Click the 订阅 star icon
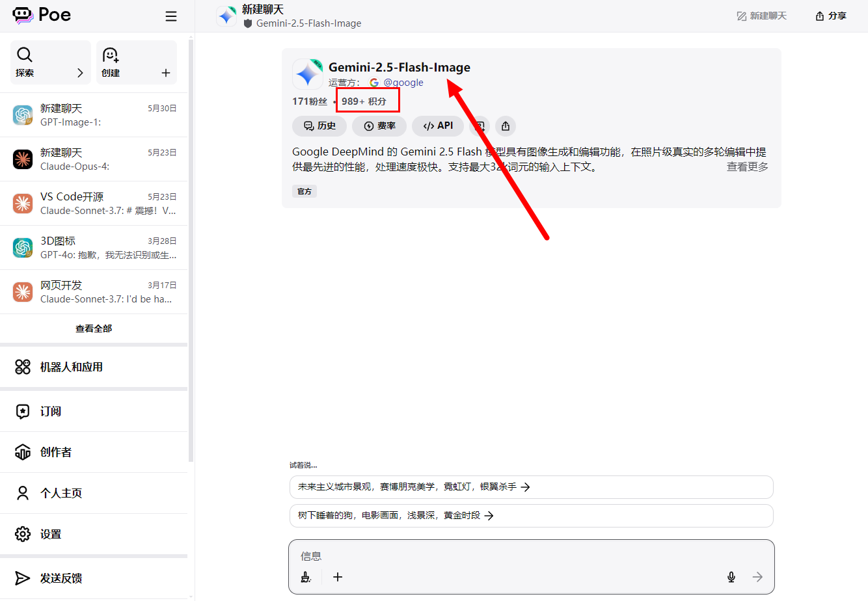The image size is (868, 601). (x=23, y=411)
